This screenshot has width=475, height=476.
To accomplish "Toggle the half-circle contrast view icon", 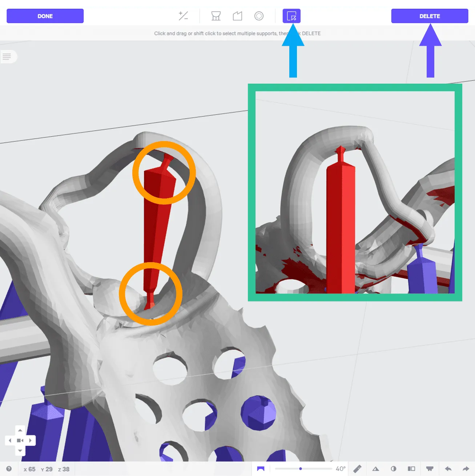I will (x=394, y=469).
